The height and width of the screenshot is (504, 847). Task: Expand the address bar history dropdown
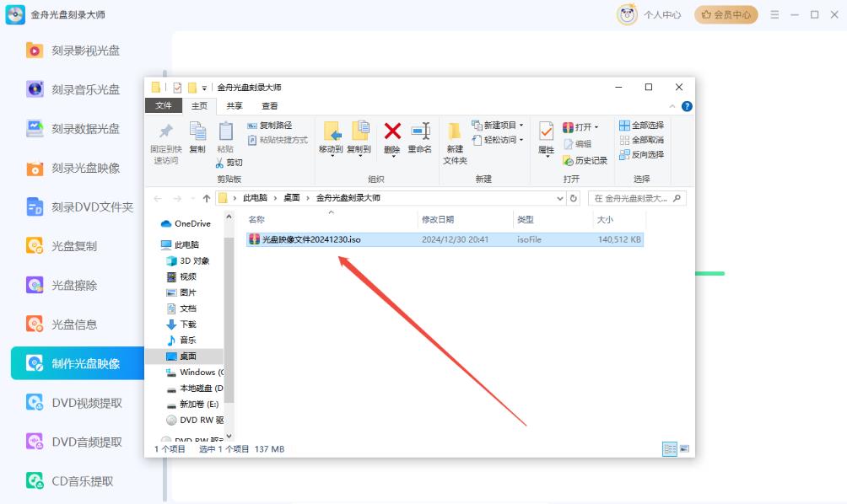coord(560,199)
